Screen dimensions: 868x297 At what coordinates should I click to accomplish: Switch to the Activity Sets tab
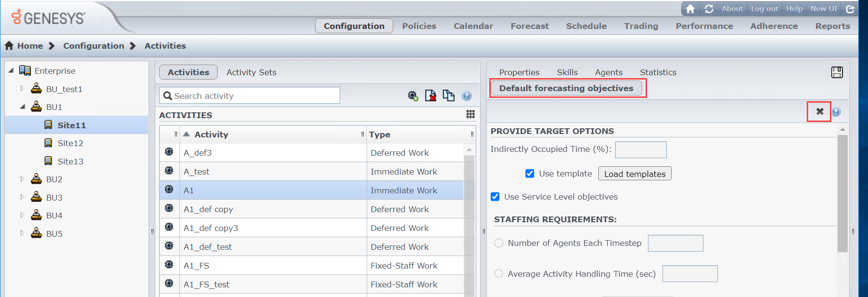coord(251,72)
